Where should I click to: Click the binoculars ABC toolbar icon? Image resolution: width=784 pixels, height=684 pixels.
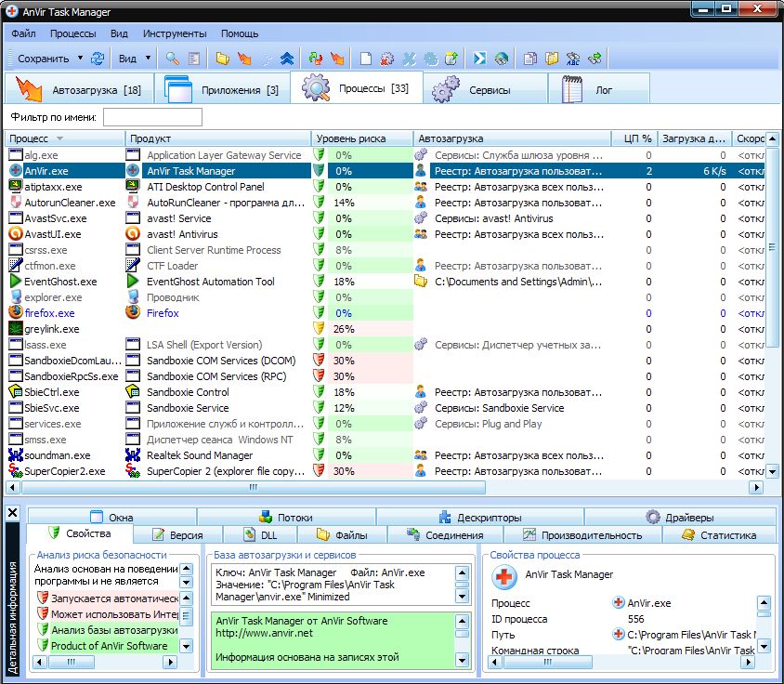click(x=573, y=59)
